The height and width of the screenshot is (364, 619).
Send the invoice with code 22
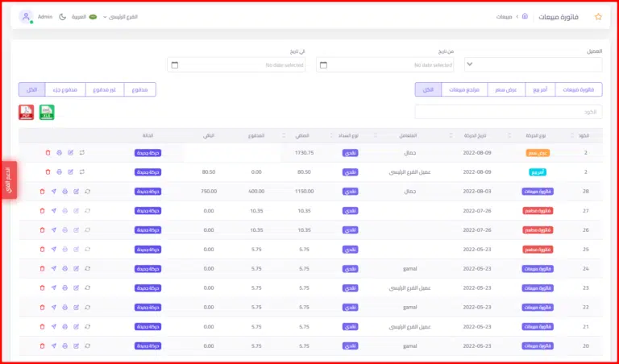[53, 307]
